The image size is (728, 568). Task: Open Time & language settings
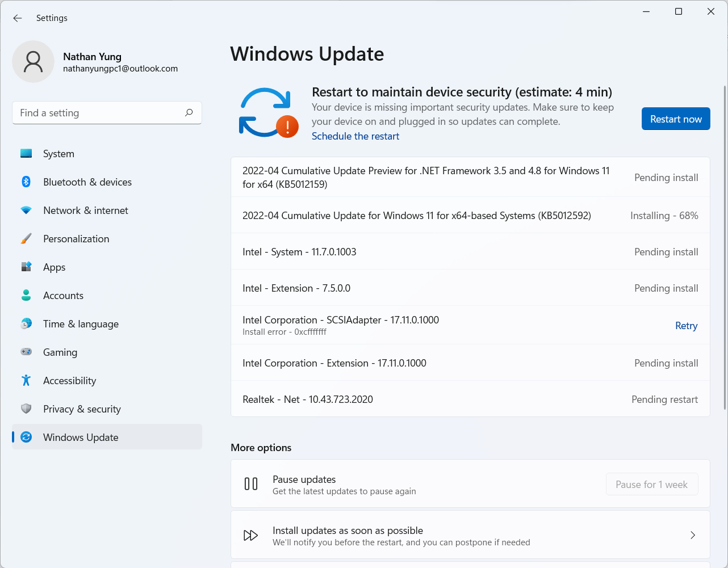[x=107, y=323]
